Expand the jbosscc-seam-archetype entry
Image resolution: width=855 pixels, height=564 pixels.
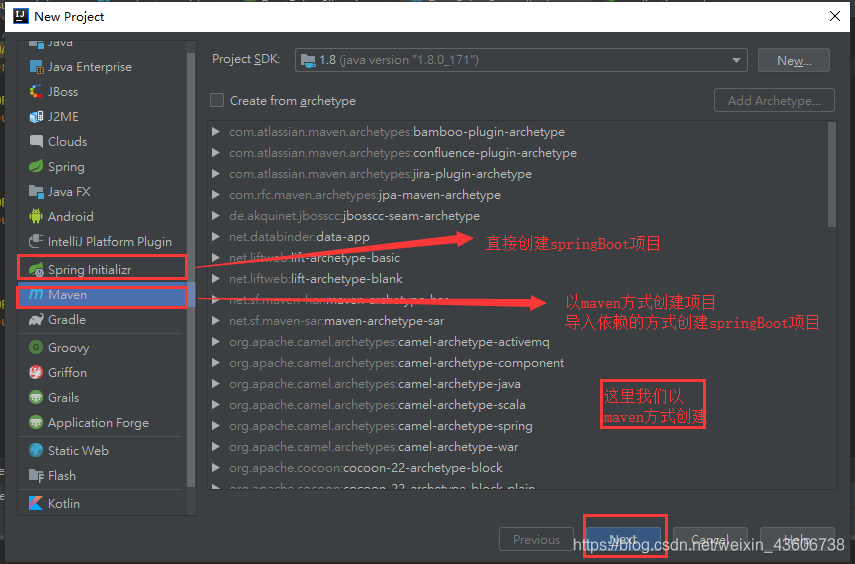[216, 216]
